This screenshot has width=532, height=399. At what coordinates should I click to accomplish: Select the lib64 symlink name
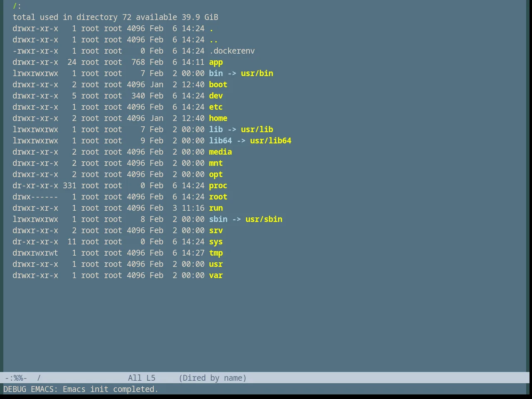220,141
